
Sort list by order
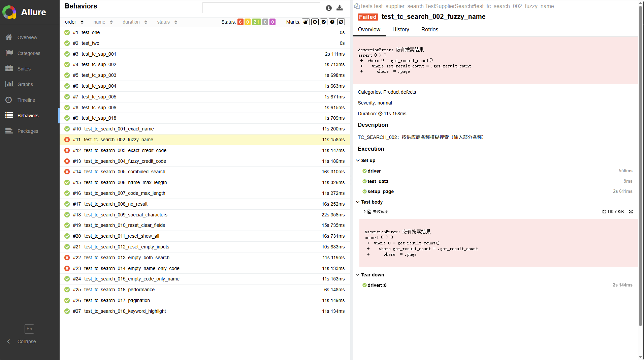74,22
